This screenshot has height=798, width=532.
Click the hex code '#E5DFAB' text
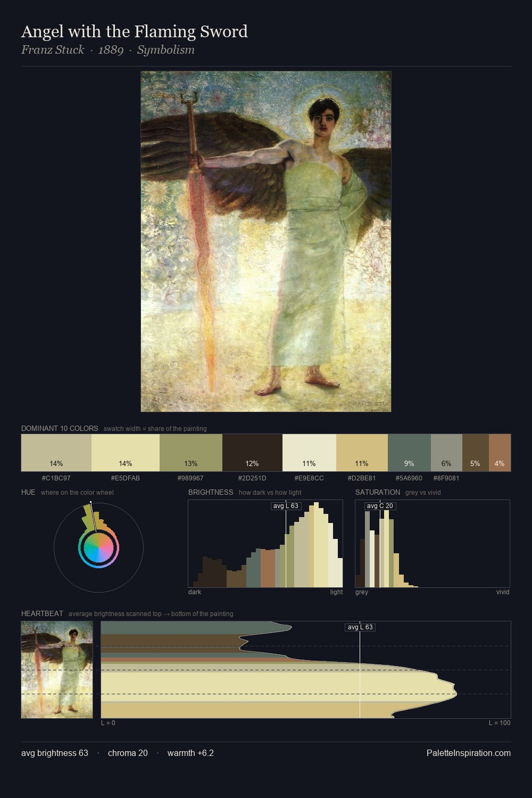pyautogui.click(x=126, y=478)
